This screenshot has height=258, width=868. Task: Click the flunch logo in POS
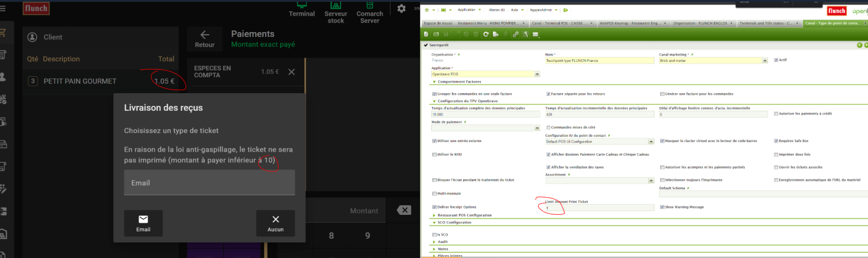coord(36,8)
